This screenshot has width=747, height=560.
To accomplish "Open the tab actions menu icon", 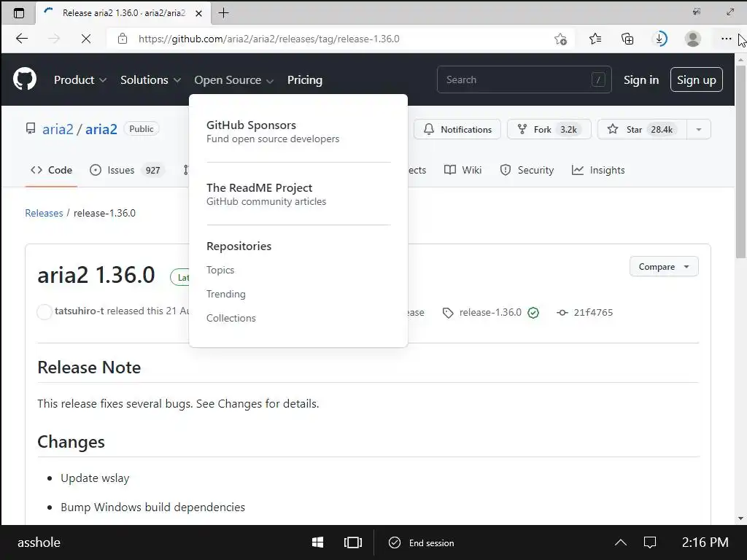I will click(x=18, y=13).
